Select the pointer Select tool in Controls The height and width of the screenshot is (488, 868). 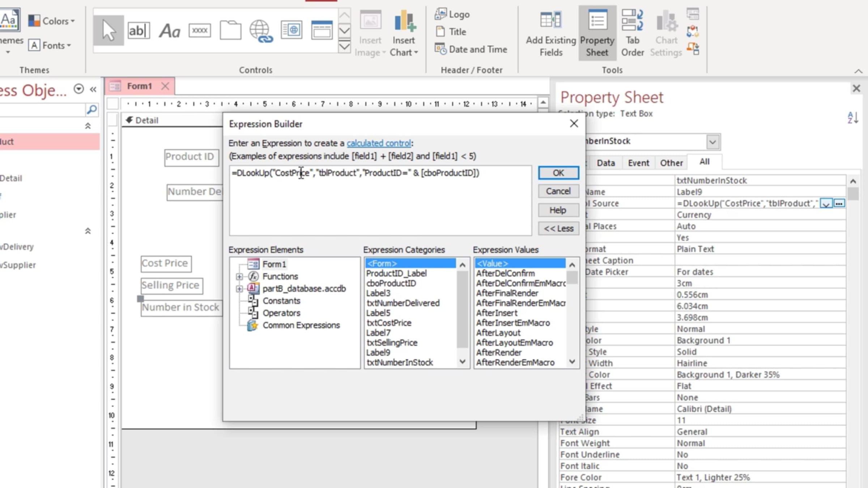109,30
